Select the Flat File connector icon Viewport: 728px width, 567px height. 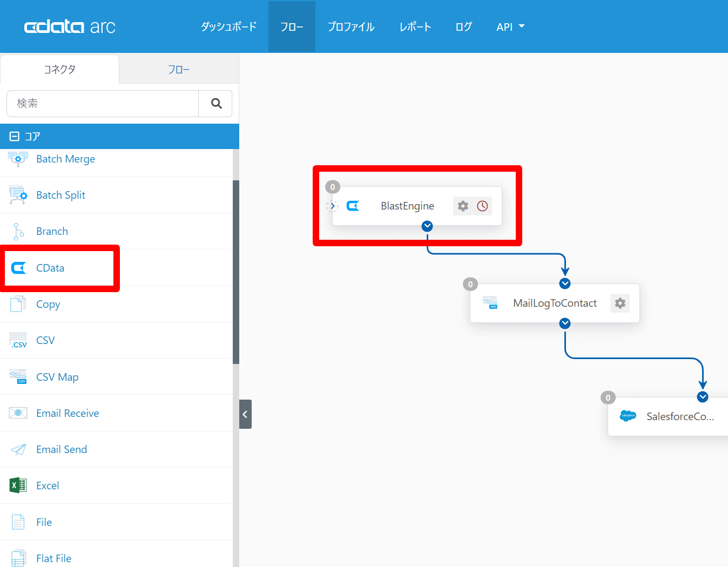(18, 558)
